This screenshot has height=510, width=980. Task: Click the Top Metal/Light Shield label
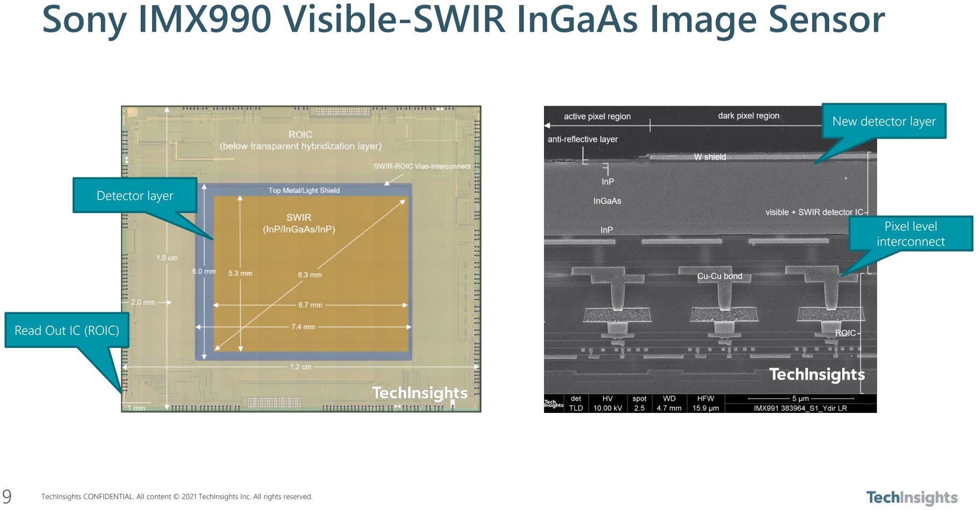pyautogui.click(x=304, y=189)
